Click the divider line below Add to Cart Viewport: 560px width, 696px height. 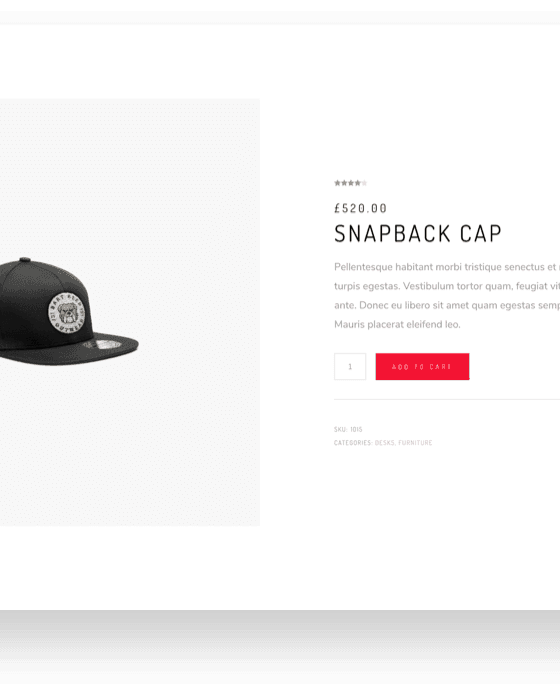point(447,399)
